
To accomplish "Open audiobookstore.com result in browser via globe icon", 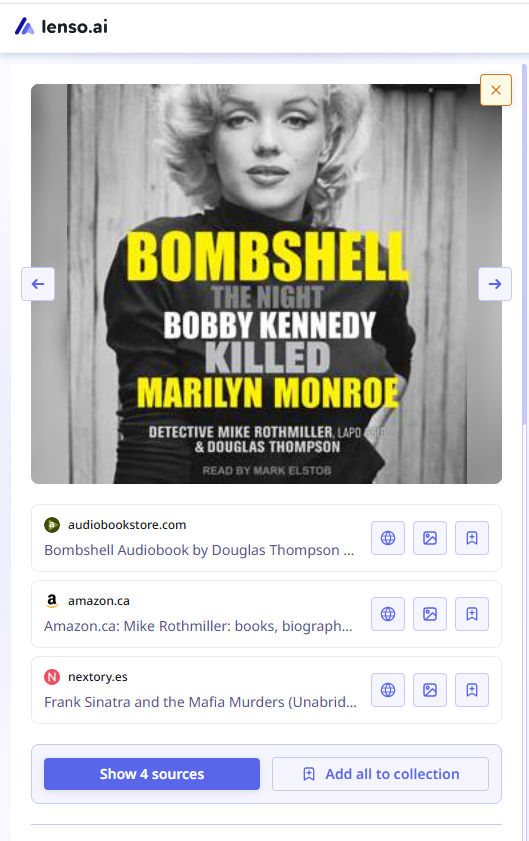I will (388, 538).
